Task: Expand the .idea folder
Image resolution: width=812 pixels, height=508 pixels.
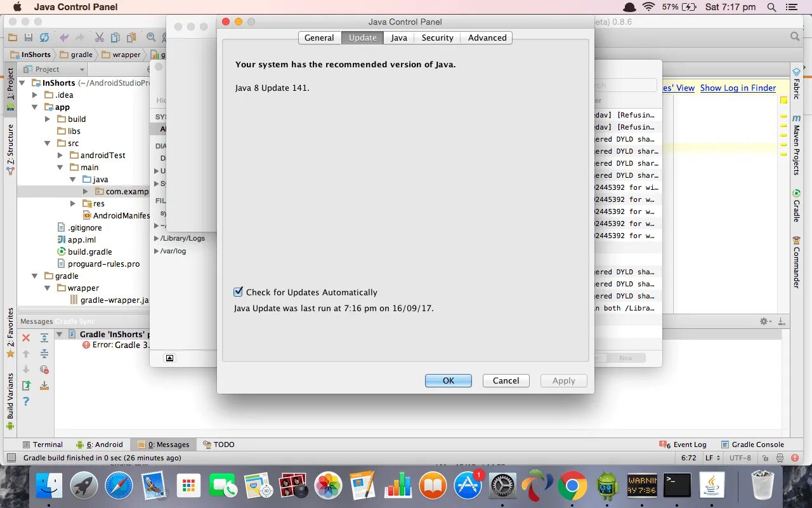Action: point(36,95)
